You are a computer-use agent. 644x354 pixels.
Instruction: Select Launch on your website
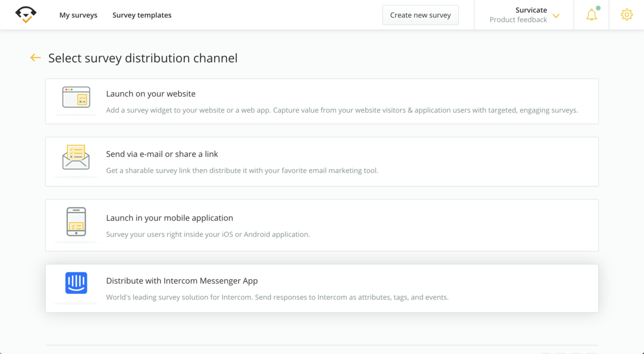click(x=322, y=102)
